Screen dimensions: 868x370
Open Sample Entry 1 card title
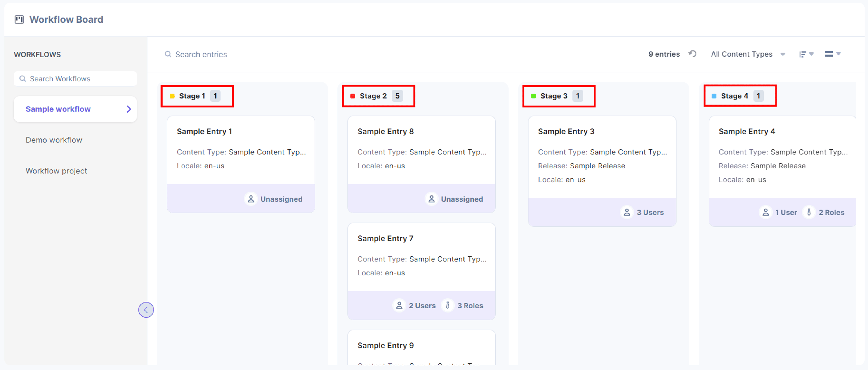[x=204, y=132]
